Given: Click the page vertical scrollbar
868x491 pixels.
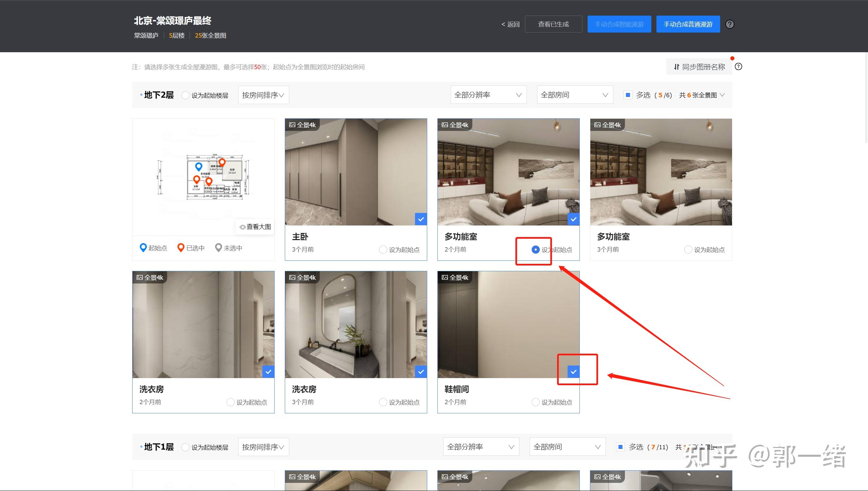Looking at the screenshot, I should [866, 98].
